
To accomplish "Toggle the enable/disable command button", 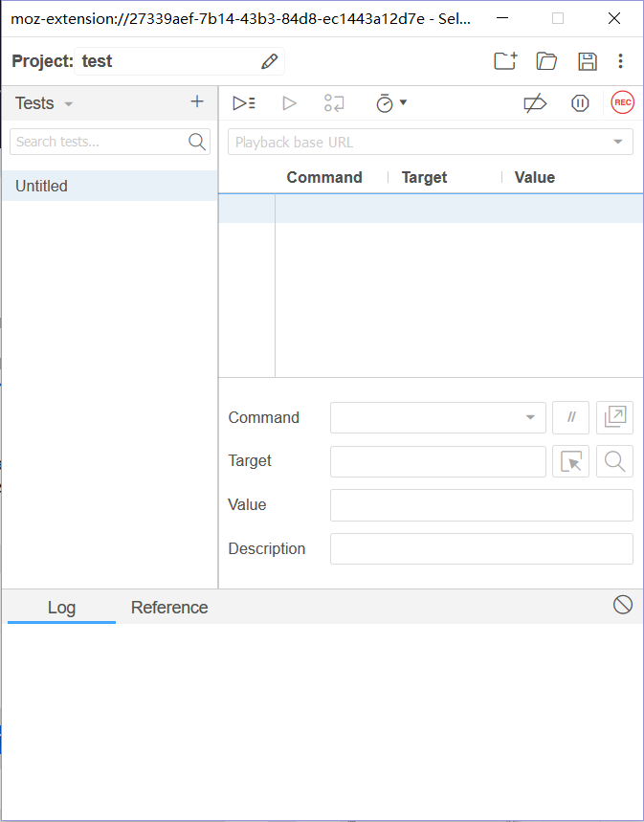I will pyautogui.click(x=571, y=417).
